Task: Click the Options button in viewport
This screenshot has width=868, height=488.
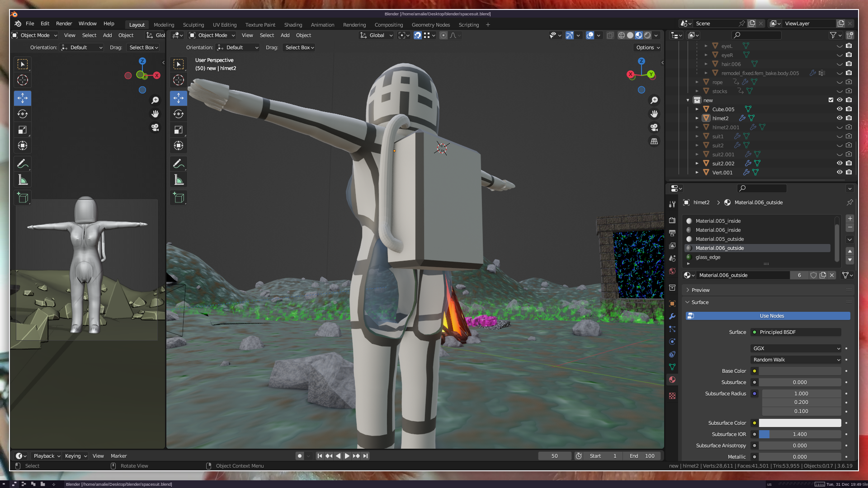Action: (648, 47)
